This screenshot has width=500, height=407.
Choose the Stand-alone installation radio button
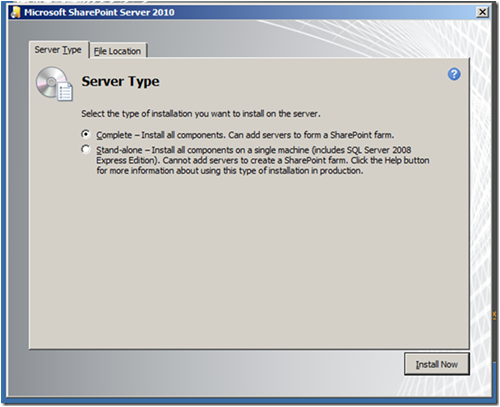pyautogui.click(x=86, y=149)
